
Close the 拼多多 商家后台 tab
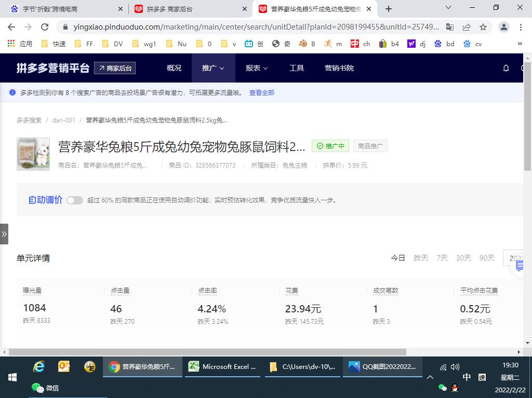245,9
